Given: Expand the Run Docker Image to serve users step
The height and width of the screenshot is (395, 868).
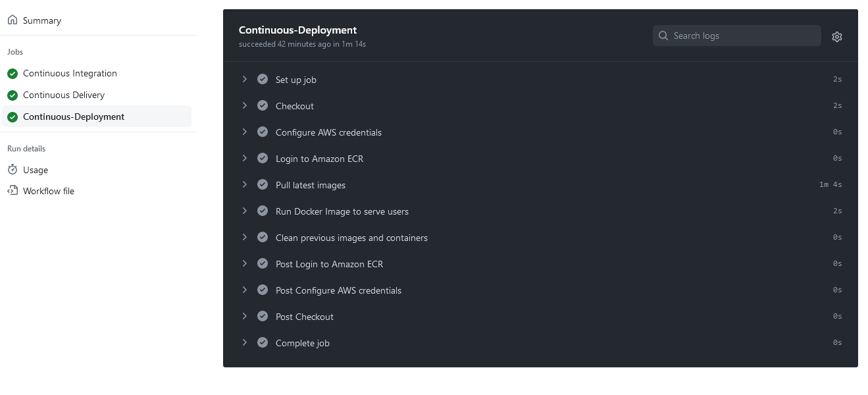Looking at the screenshot, I should coord(245,211).
